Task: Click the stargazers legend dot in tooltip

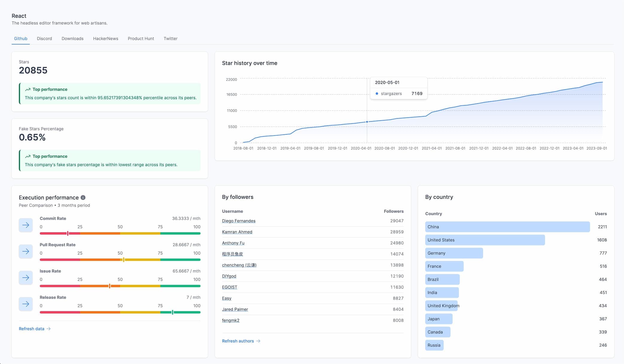Action: tap(377, 93)
